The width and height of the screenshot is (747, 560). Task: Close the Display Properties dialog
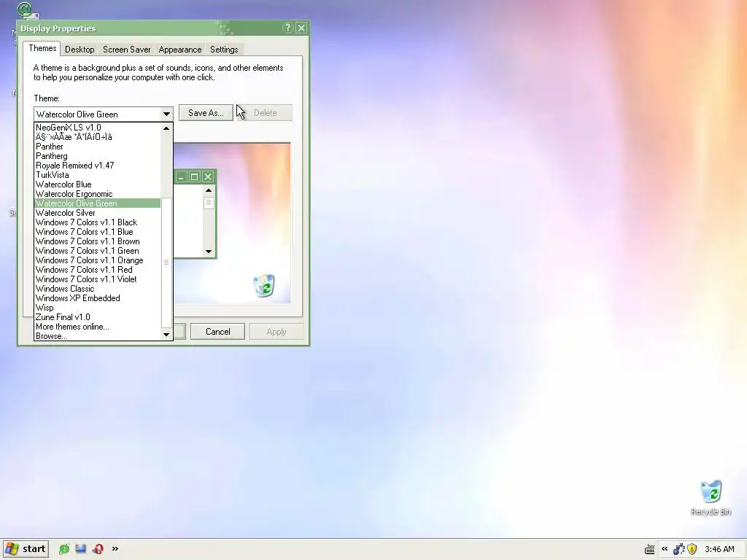click(x=301, y=28)
